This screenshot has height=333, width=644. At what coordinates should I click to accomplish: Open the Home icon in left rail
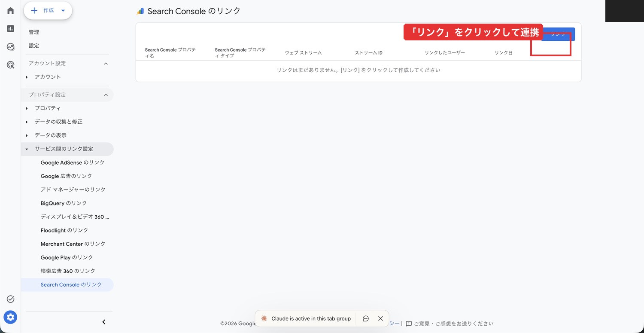[x=10, y=10]
